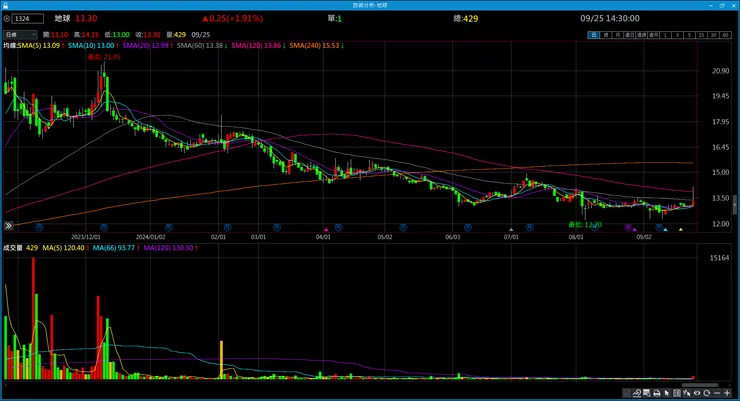This screenshot has width=740, height=401.
Task: Select the 還週 adjusted weekly tab
Action: (641, 35)
